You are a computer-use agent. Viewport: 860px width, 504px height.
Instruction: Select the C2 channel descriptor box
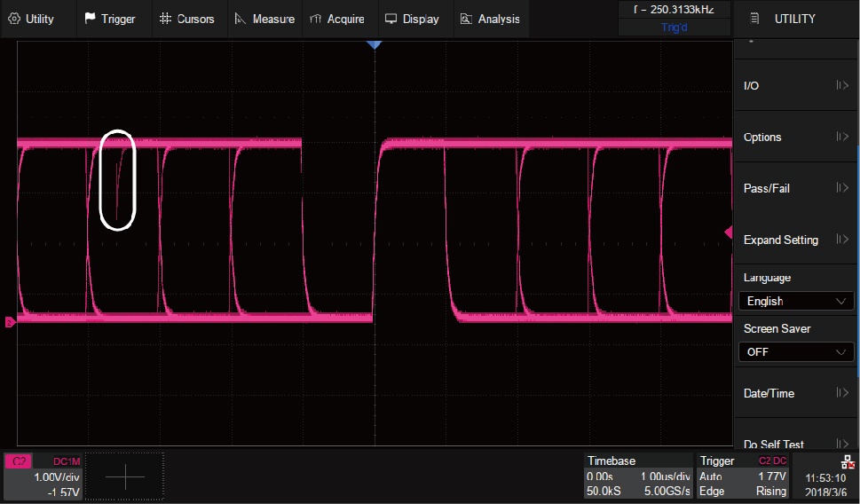coord(44,476)
